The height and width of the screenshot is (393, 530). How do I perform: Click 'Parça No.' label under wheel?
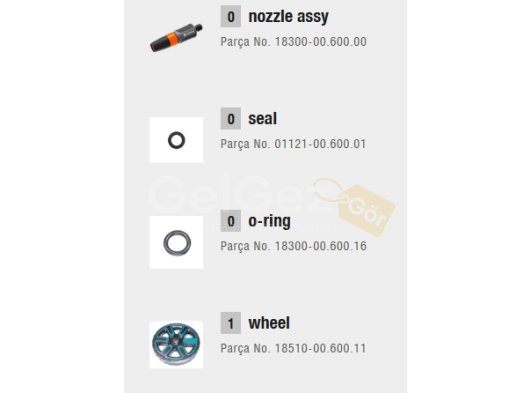click(x=245, y=348)
